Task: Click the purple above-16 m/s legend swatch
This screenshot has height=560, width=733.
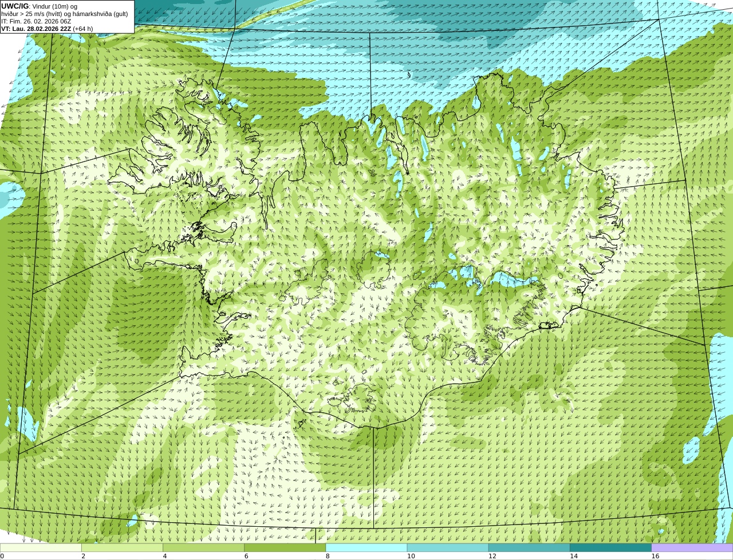Action: pos(692,547)
